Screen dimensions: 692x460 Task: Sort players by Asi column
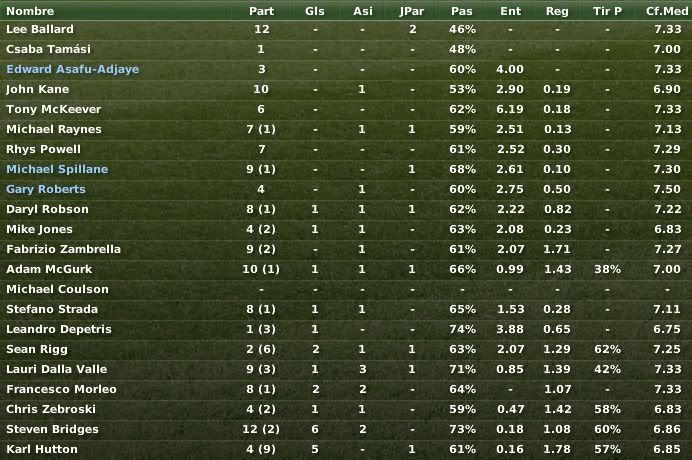point(363,11)
